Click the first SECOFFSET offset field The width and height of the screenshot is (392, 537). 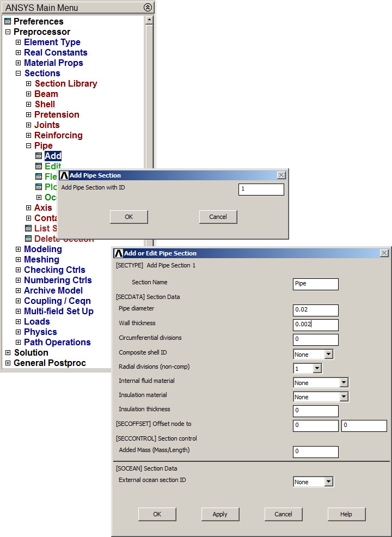(x=316, y=426)
